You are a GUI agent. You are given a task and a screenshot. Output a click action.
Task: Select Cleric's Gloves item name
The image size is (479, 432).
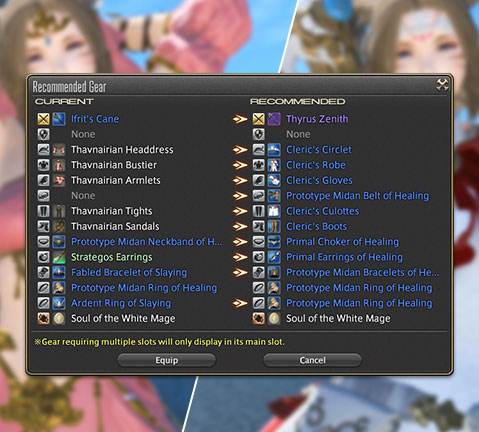pos(319,180)
